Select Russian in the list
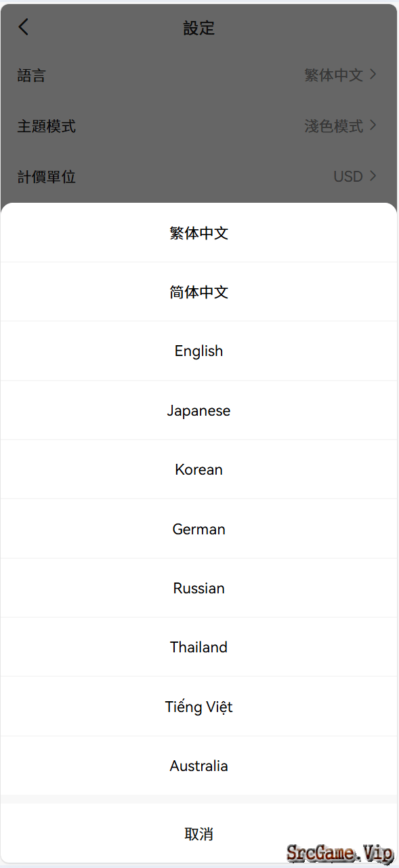This screenshot has height=868, width=399. 198,588
